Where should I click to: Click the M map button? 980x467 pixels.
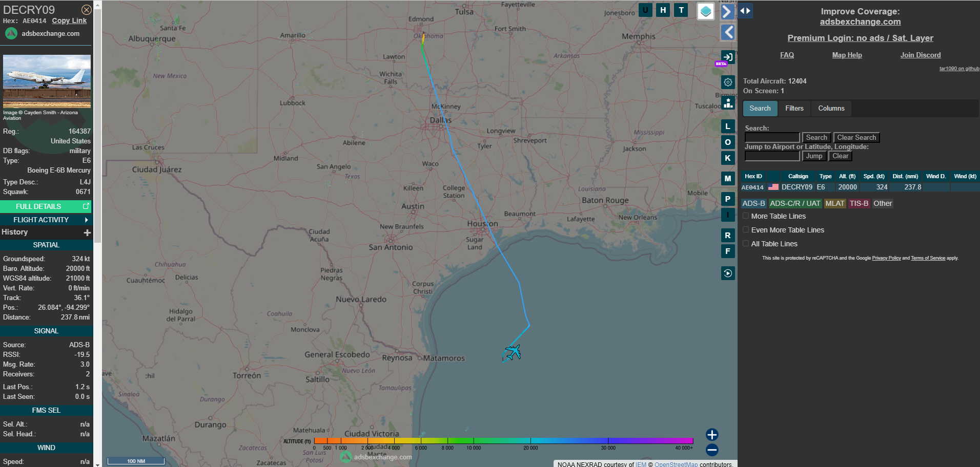[x=728, y=178]
